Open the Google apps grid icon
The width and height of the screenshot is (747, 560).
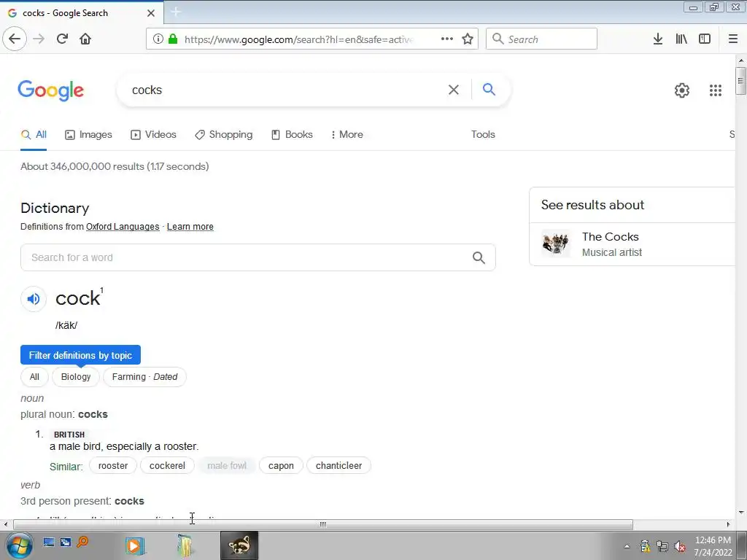click(716, 90)
